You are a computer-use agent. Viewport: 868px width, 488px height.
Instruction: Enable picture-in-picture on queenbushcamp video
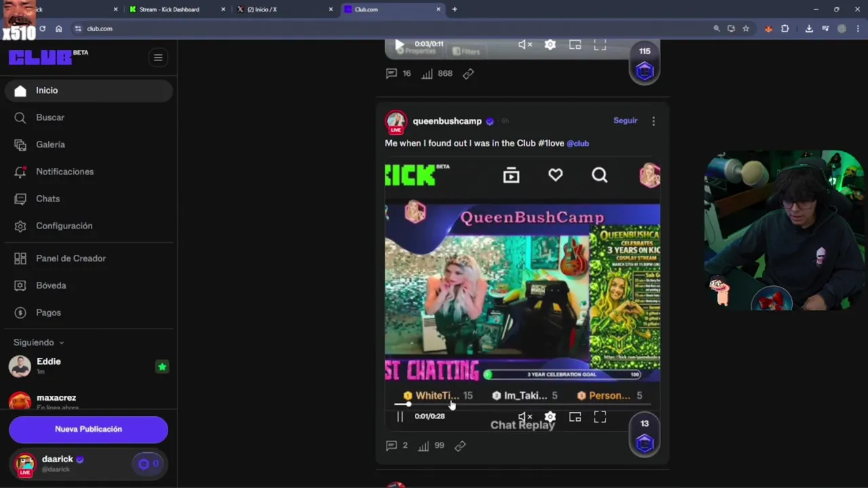pyautogui.click(x=575, y=417)
